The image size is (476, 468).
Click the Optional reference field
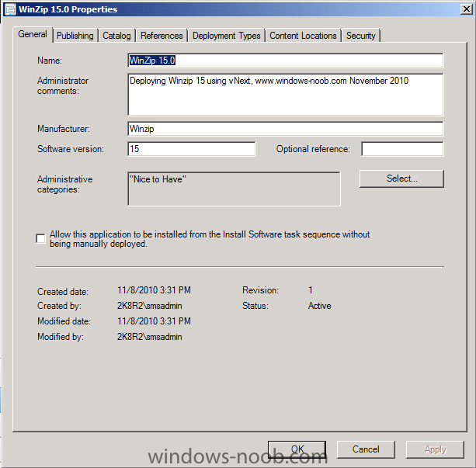tap(402, 149)
